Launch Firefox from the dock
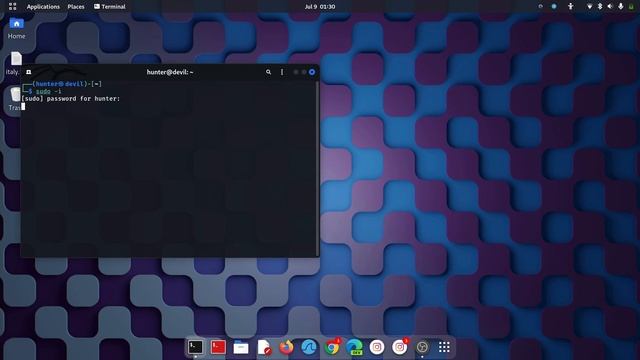The height and width of the screenshot is (360, 640). pos(286,347)
